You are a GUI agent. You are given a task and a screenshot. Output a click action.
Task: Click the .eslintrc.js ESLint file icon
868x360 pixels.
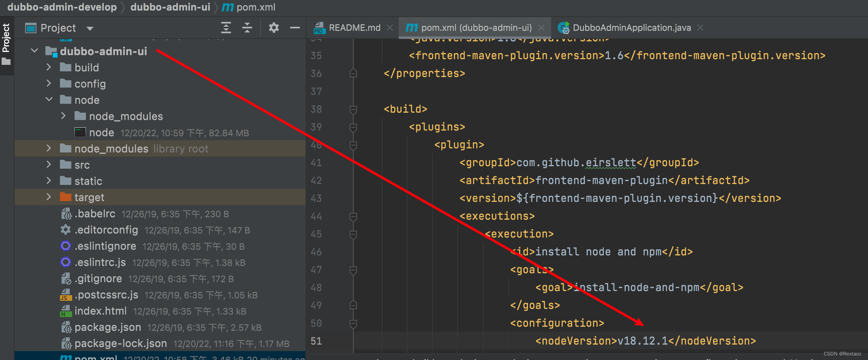tap(66, 262)
